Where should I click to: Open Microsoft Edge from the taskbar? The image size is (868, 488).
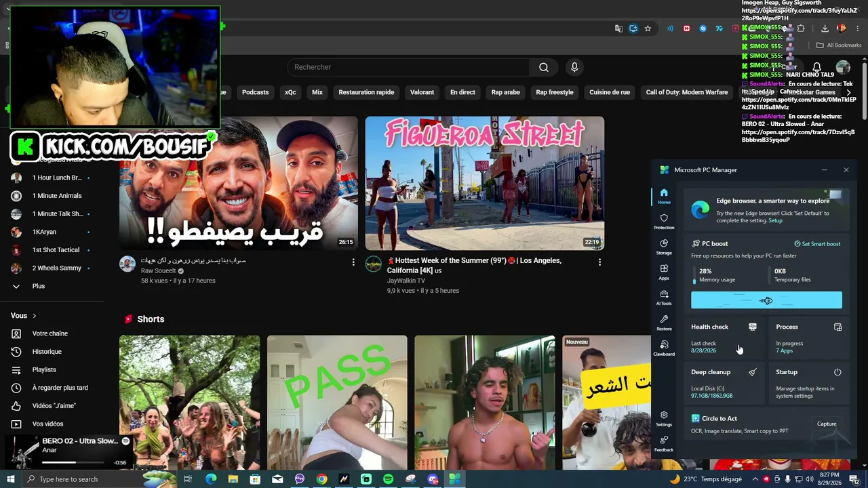211,479
